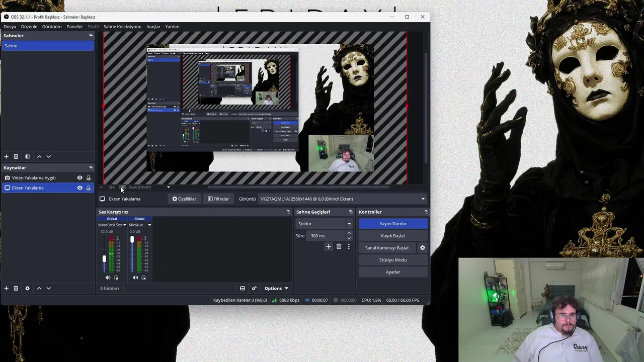This screenshot has width=644, height=362.
Task: Open the Görünüm menu
Action: click(52, 27)
